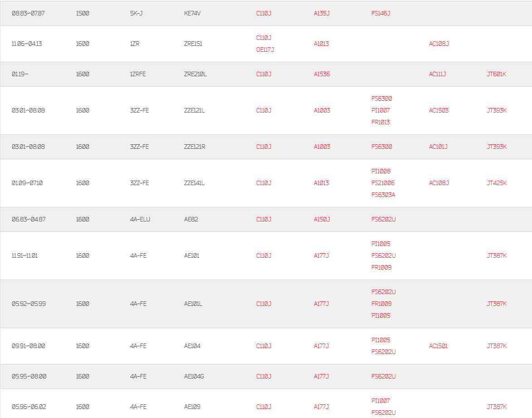The width and height of the screenshot is (532, 418).
Task: Select AC1501 part link
Action: [439, 346]
